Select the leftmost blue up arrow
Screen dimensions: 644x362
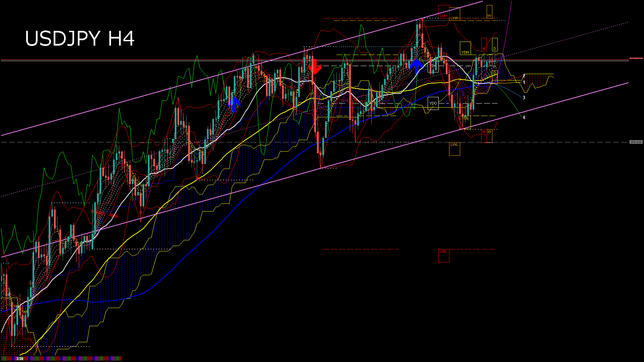(x=234, y=104)
